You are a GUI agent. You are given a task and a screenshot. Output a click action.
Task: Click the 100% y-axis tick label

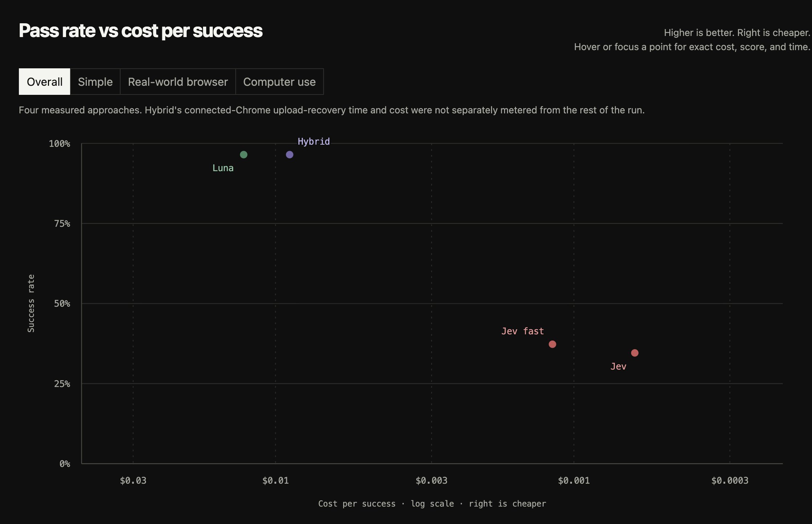pos(60,144)
